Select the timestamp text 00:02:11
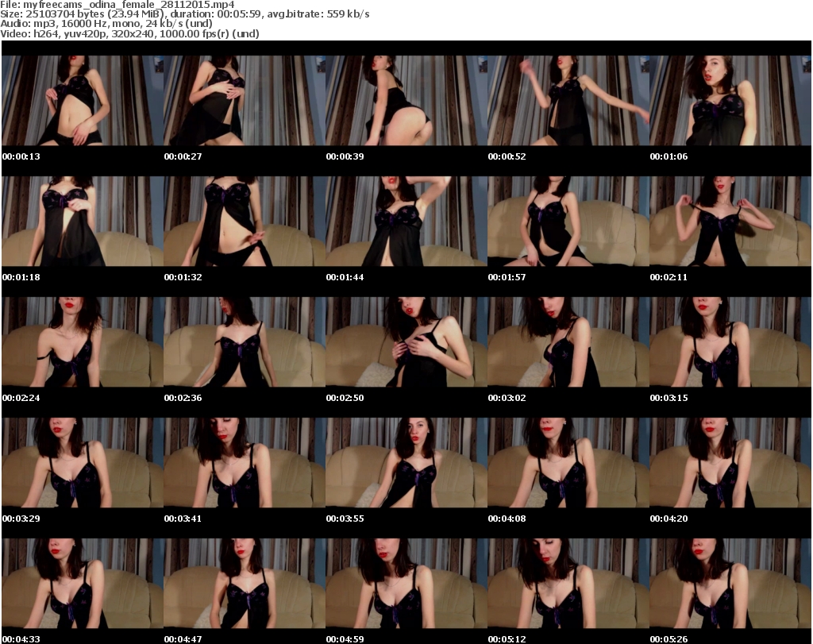Image resolution: width=813 pixels, height=644 pixels. [x=669, y=277]
